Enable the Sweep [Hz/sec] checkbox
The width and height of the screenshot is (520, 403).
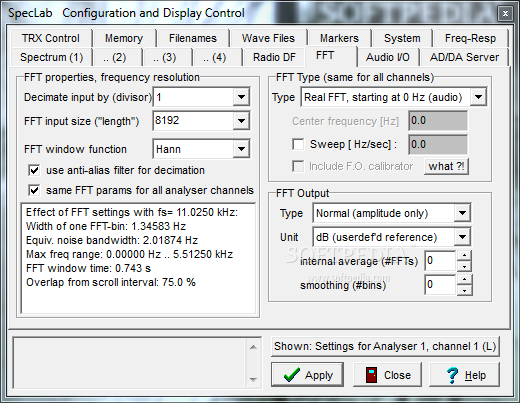pos(298,144)
